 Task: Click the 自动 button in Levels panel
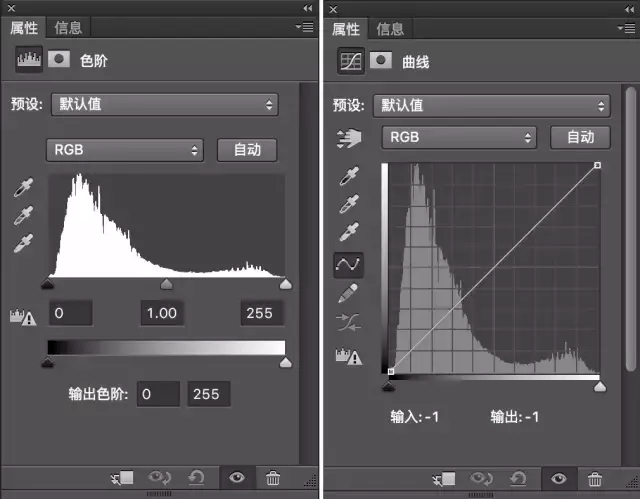point(247,150)
